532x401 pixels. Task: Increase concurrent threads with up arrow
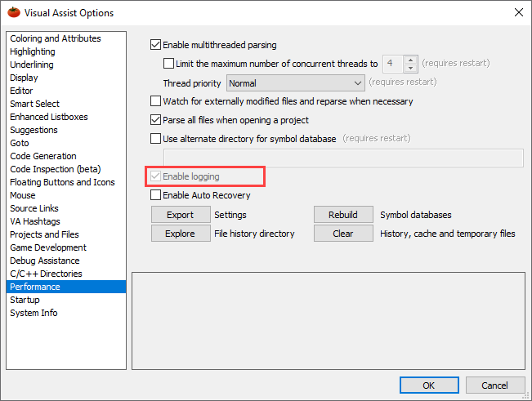(410, 59)
